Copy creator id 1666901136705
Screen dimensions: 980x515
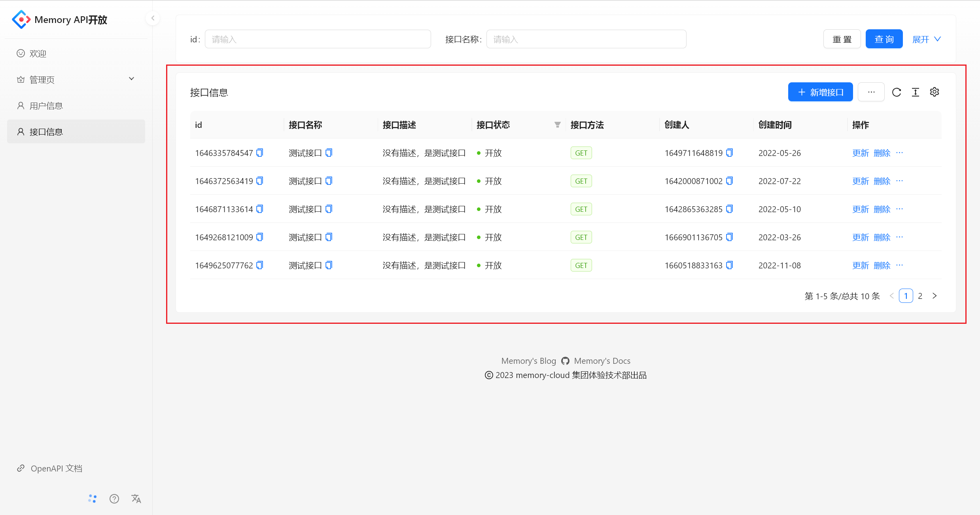[x=730, y=237]
